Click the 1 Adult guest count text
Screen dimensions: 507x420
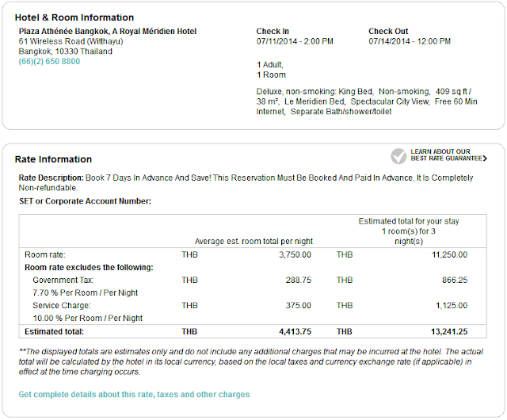point(271,63)
